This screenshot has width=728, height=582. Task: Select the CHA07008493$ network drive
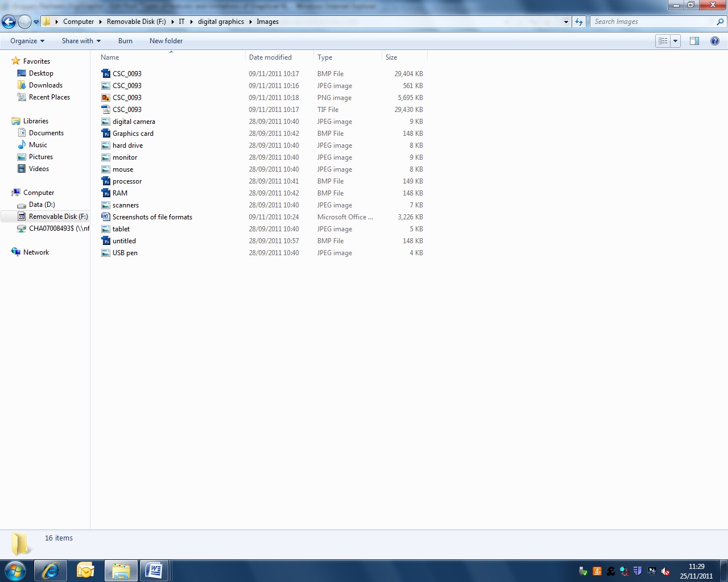(59, 228)
